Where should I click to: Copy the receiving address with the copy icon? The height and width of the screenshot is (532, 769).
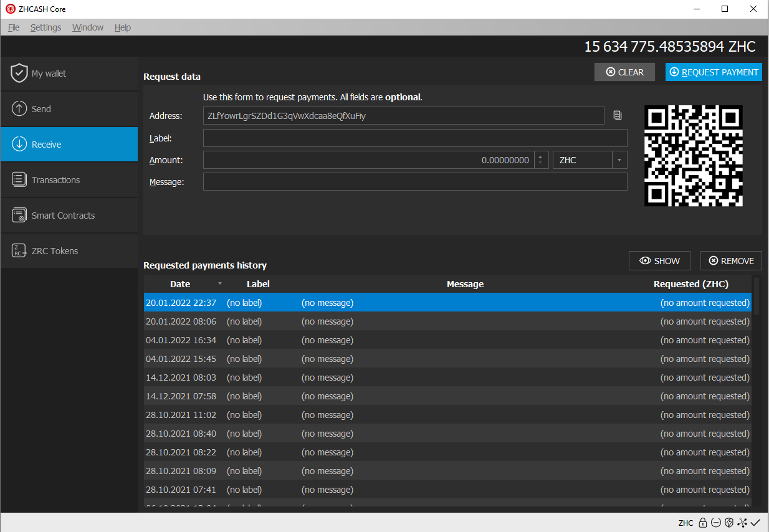coord(617,116)
